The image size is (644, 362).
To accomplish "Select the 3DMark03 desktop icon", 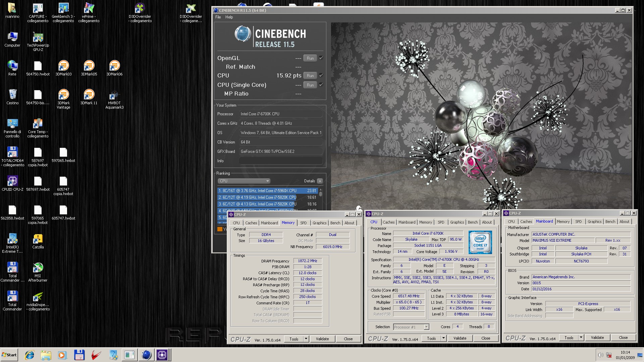I will coord(63,68).
